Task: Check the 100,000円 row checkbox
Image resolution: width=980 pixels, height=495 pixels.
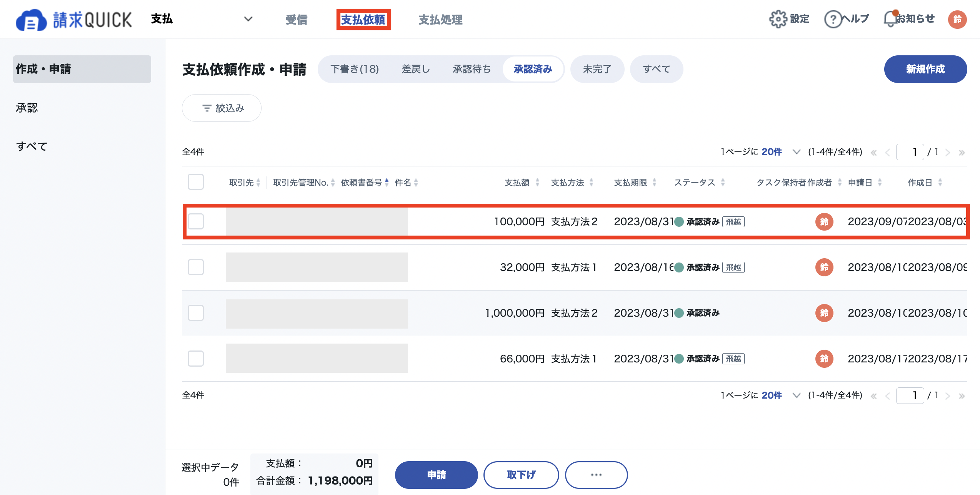Action: pyautogui.click(x=196, y=221)
